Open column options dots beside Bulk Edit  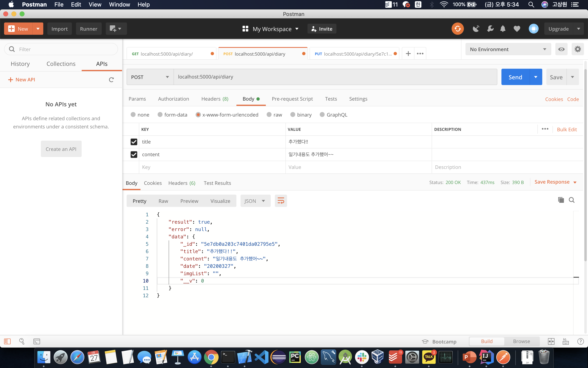click(545, 129)
